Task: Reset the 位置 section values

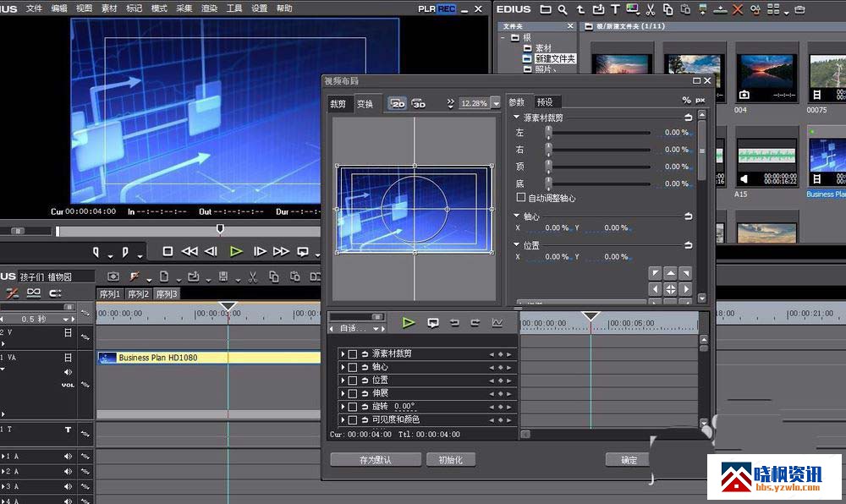Action: click(x=688, y=245)
